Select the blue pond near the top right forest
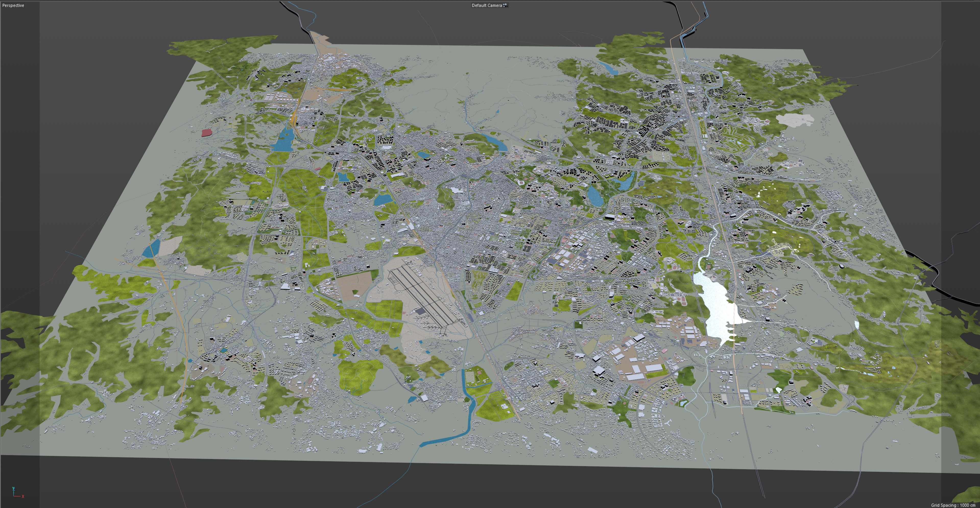This screenshot has height=508, width=980. pos(611,69)
